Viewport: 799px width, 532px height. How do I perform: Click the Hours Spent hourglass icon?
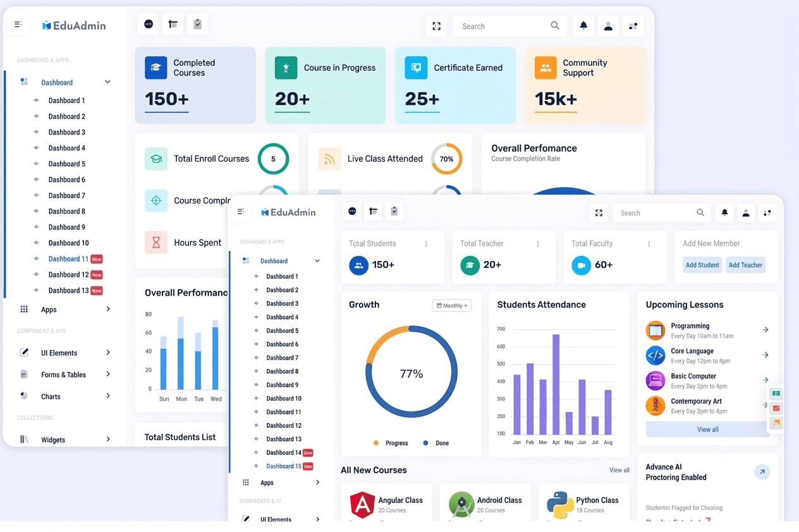click(156, 243)
